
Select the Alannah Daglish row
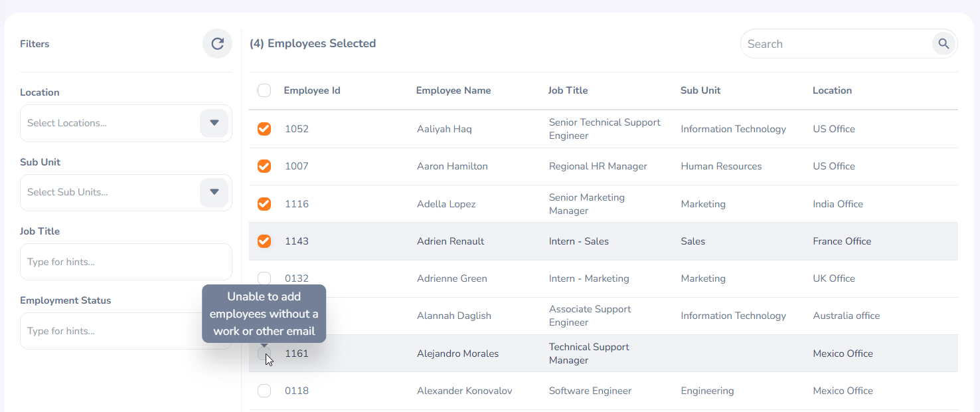point(604,316)
